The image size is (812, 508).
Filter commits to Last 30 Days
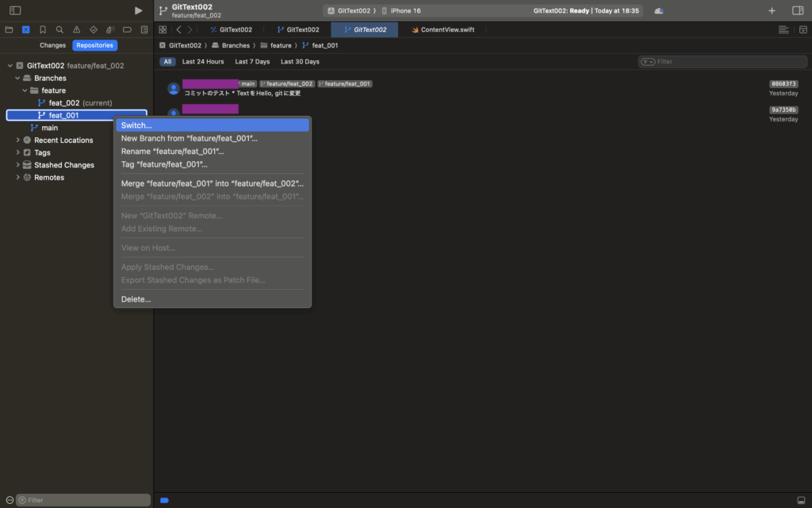300,62
